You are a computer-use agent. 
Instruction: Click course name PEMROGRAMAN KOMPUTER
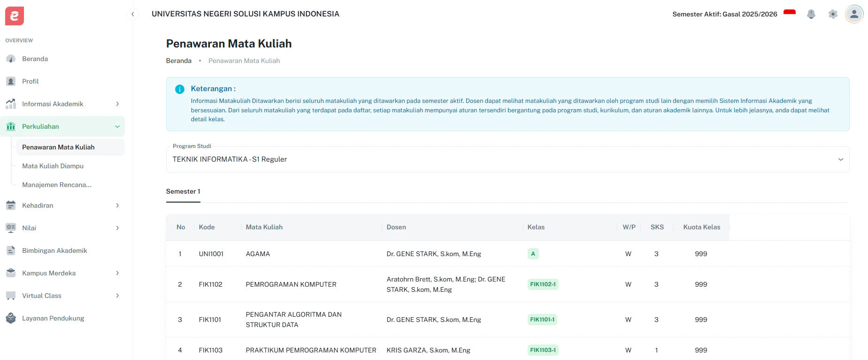pos(291,284)
